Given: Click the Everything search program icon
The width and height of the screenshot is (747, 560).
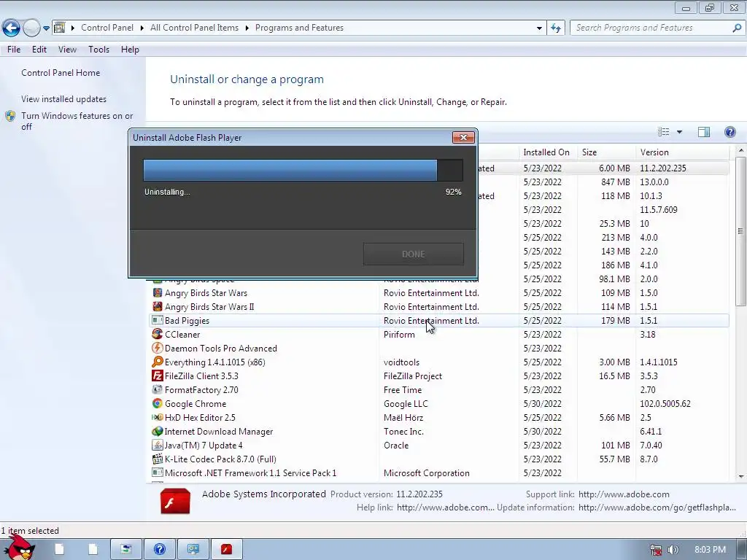Looking at the screenshot, I should [x=158, y=362].
